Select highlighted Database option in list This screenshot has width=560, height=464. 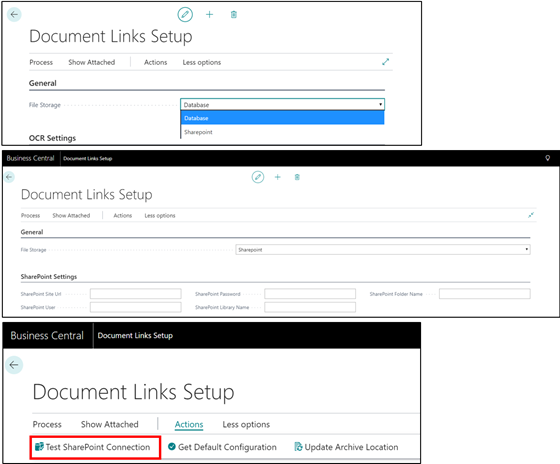pos(282,118)
